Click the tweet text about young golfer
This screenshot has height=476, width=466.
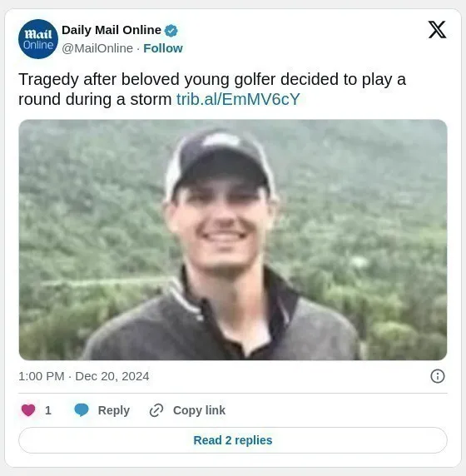click(x=212, y=89)
